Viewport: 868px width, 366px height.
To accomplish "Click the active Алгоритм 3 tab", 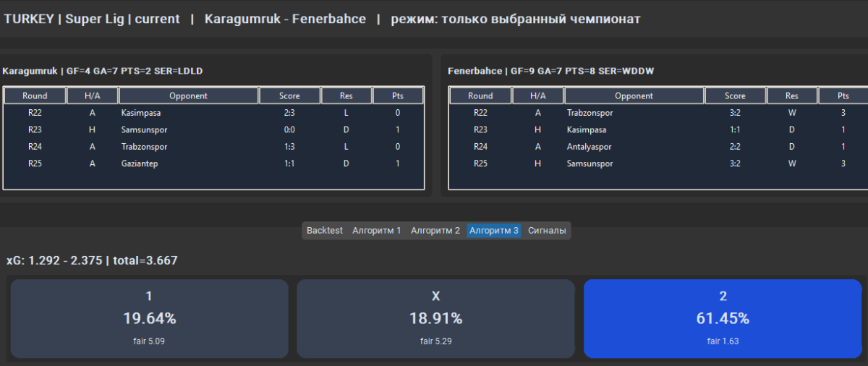I will coord(493,231).
